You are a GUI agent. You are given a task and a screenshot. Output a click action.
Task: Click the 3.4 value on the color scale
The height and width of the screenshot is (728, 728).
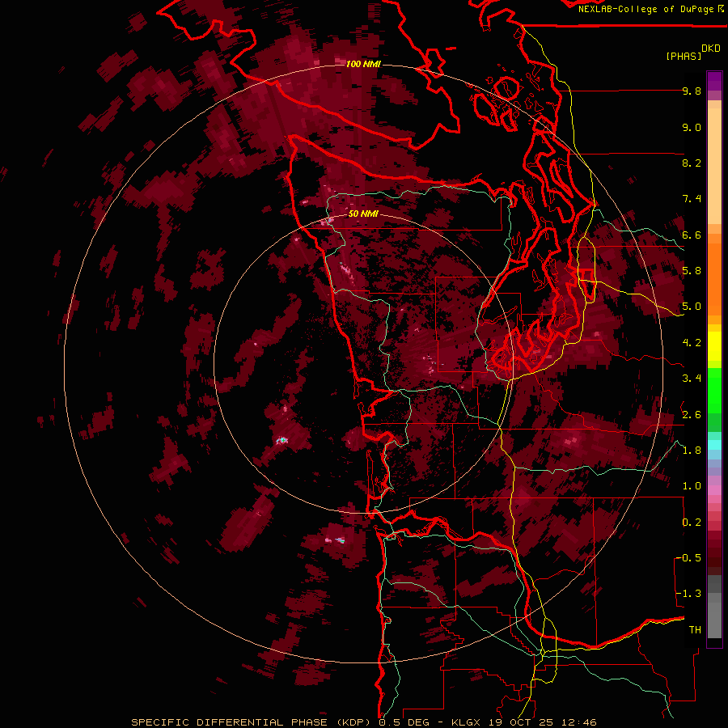point(692,379)
